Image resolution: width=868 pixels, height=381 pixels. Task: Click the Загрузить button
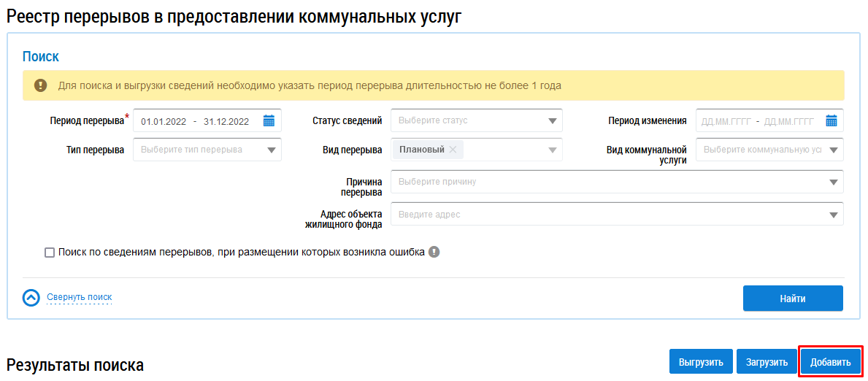(767, 362)
